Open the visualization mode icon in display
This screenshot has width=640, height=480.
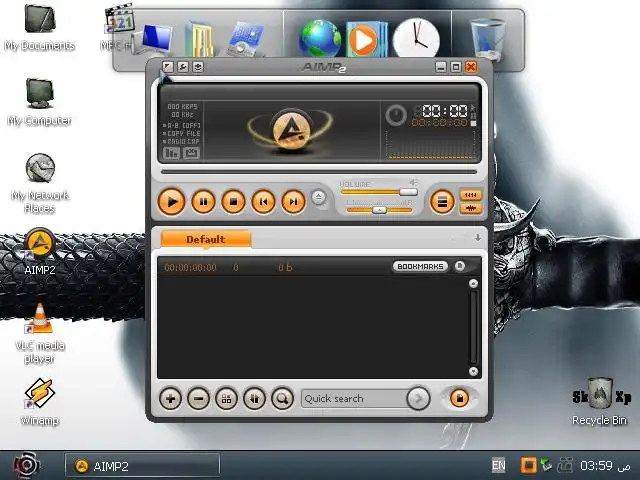(x=171, y=153)
